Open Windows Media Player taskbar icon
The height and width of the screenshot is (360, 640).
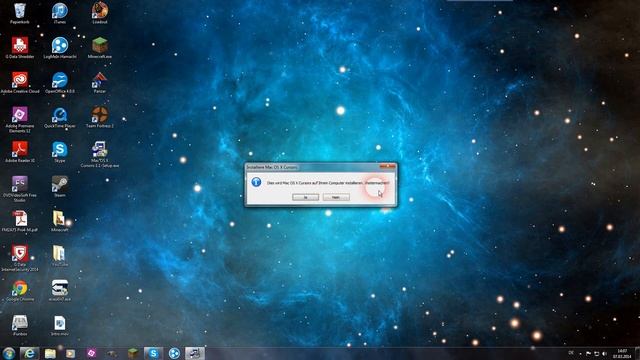71,353
